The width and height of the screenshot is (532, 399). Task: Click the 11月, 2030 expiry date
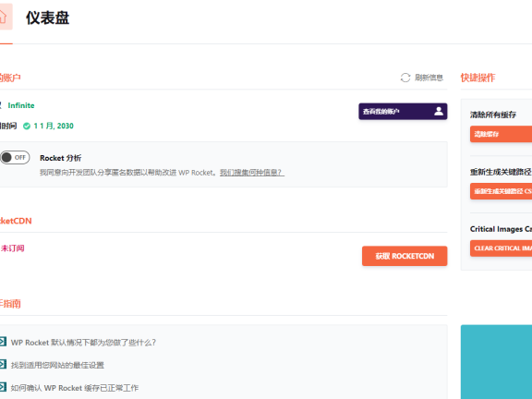pyautogui.click(x=54, y=126)
